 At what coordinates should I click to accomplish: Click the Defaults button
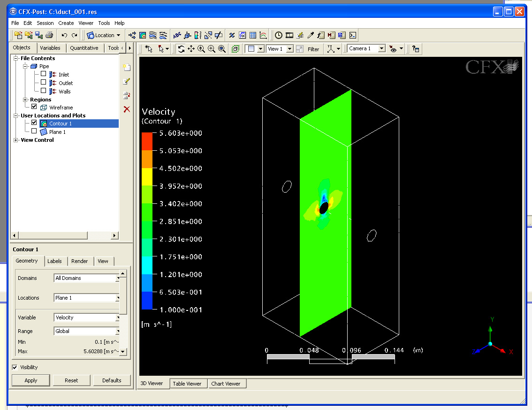[112, 380]
